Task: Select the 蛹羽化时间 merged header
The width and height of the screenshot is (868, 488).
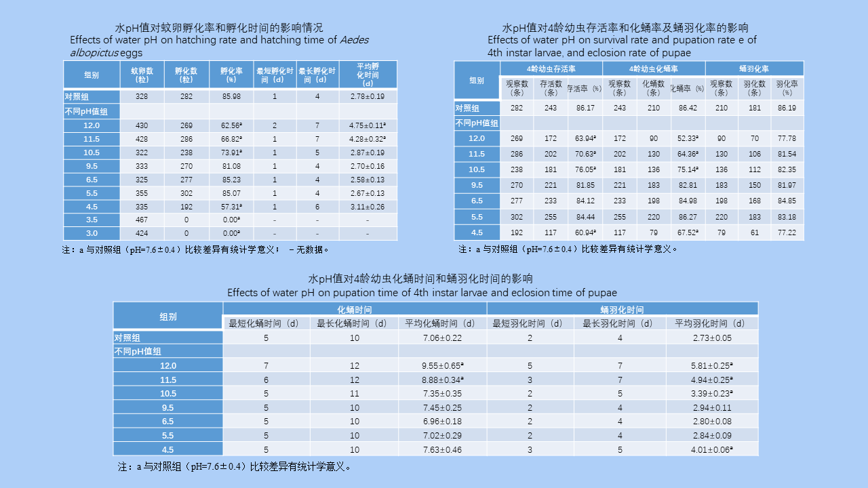Action: (622, 309)
